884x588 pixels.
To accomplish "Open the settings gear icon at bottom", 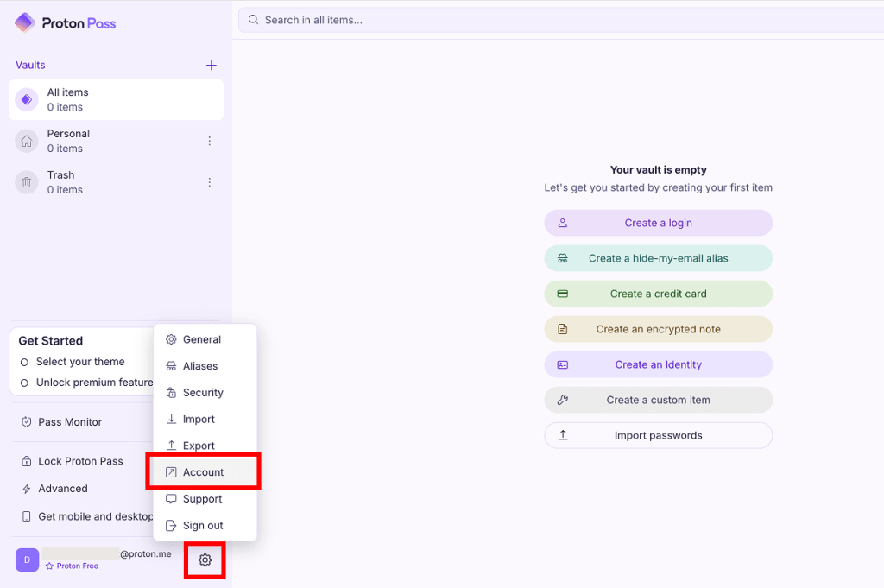I will click(x=205, y=560).
